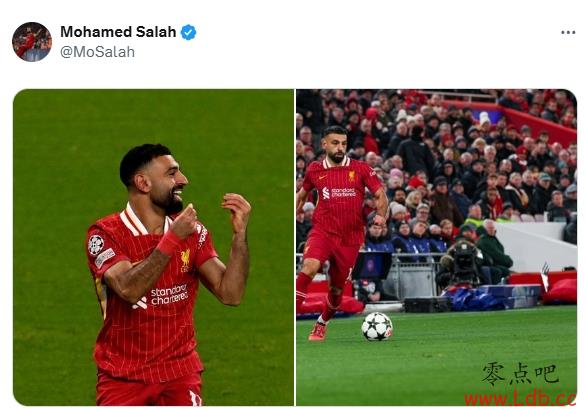
Task: Click the red wristband in left photo
Action: 169,242
